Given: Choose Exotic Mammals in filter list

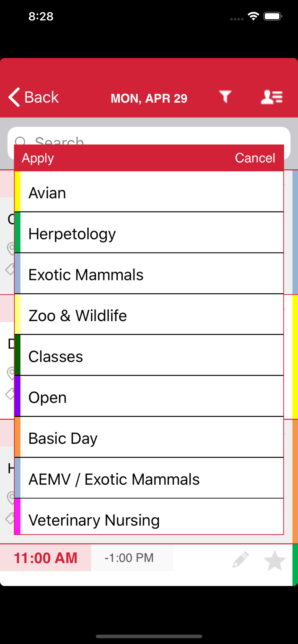Looking at the screenshot, I should (x=149, y=273).
